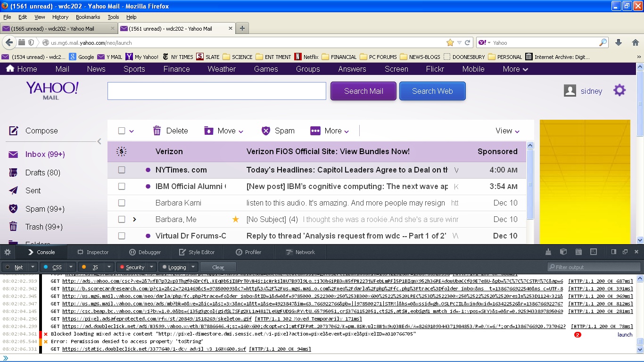Open the More actions dropdown in mail toolbar
The width and height of the screenshot is (644, 362).
point(330,131)
